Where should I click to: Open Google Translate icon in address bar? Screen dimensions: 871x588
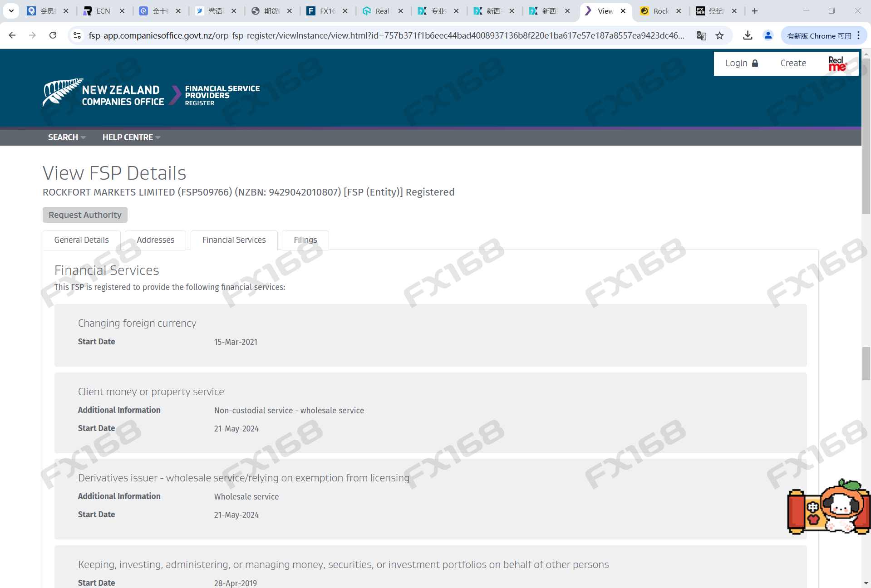[701, 35]
